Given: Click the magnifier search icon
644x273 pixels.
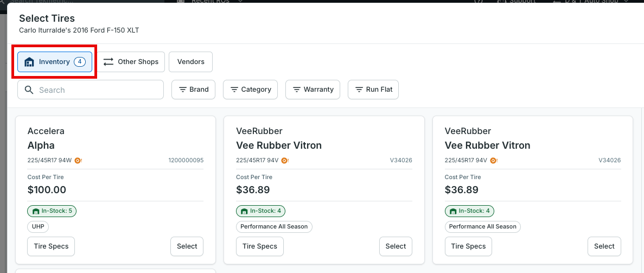Looking at the screenshot, I should 29,90.
